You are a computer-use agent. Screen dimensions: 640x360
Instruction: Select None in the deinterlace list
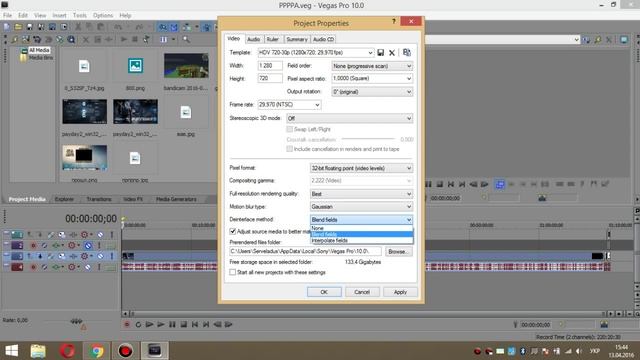tap(362, 228)
